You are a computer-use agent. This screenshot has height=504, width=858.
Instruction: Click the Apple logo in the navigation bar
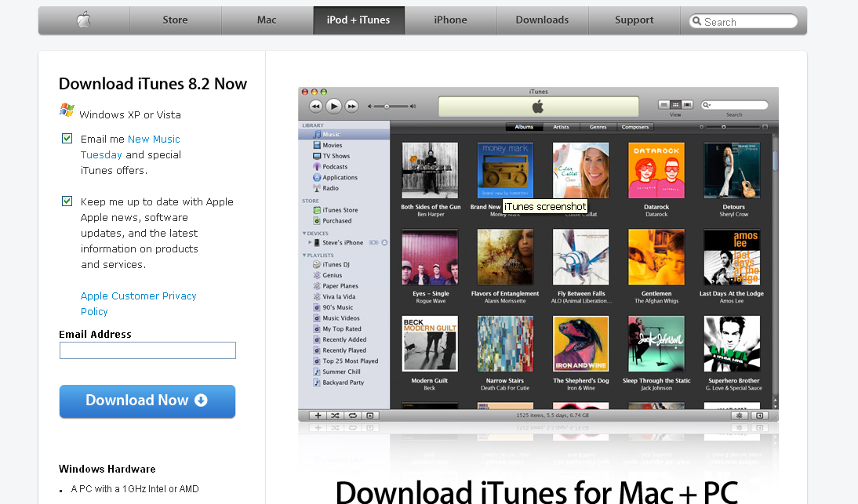83,20
